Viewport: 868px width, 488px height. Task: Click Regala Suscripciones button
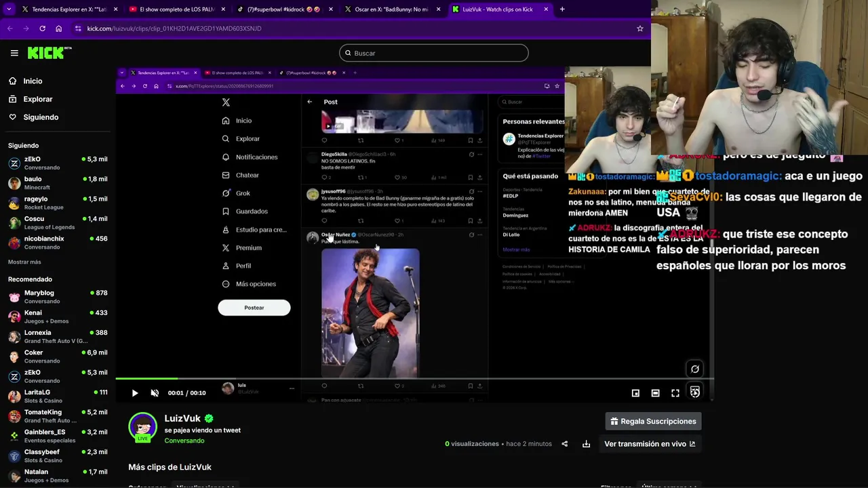(653, 422)
